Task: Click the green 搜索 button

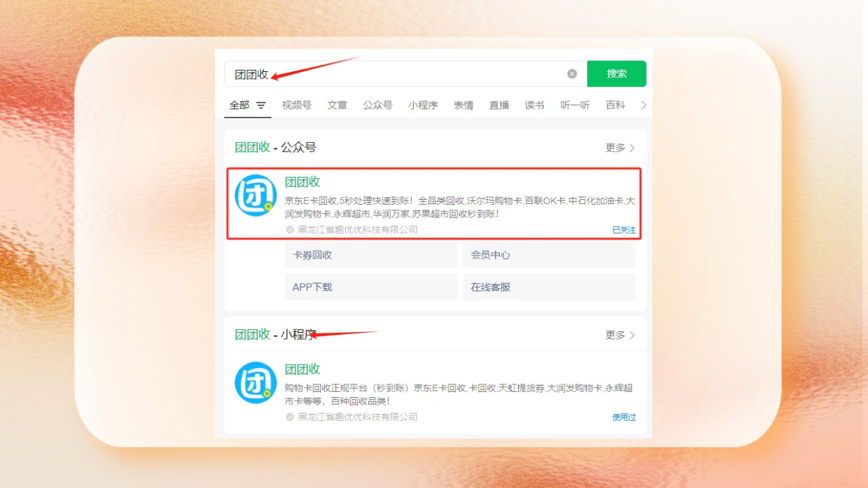Action: coord(616,74)
